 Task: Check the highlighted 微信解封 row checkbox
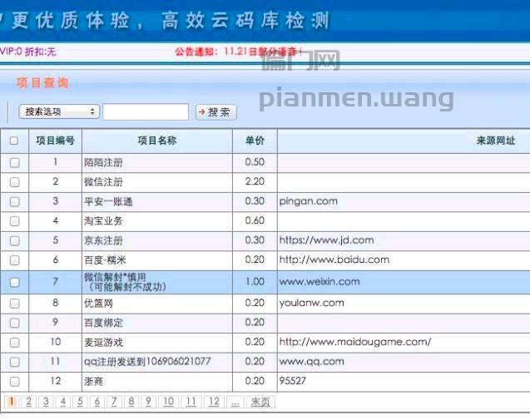coord(14,282)
